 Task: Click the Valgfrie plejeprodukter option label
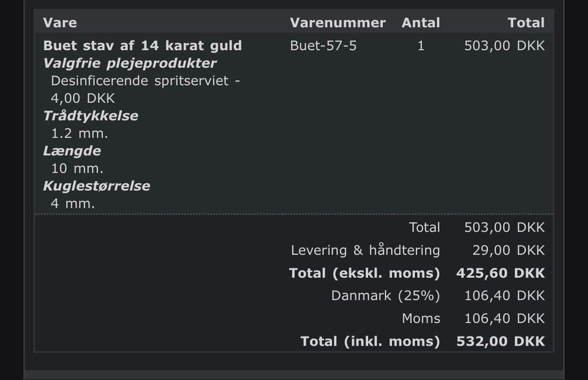click(x=130, y=63)
